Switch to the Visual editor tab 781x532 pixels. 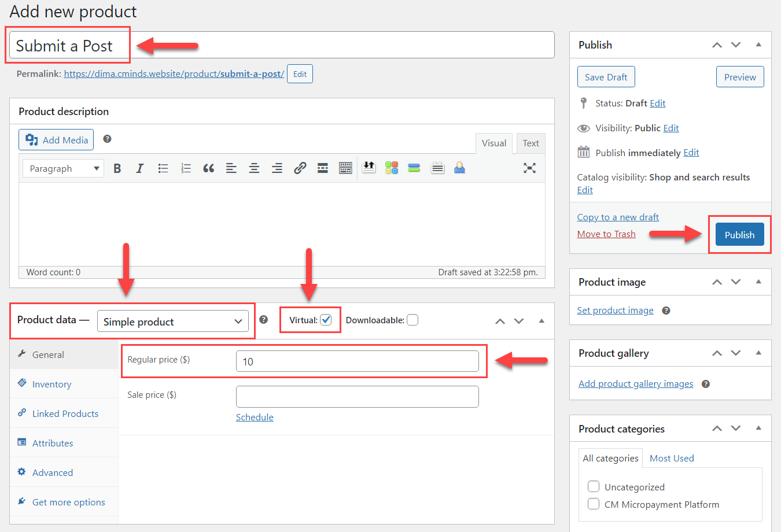pyautogui.click(x=493, y=143)
